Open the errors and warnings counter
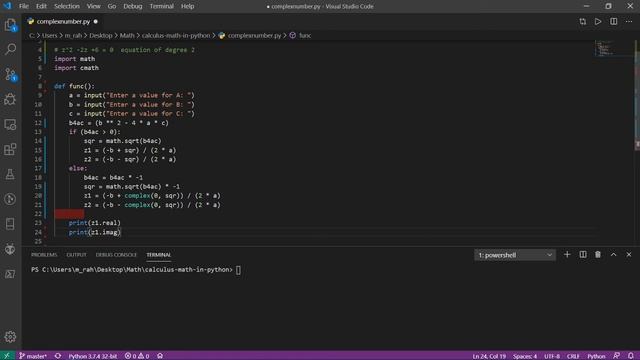 pos(137,356)
